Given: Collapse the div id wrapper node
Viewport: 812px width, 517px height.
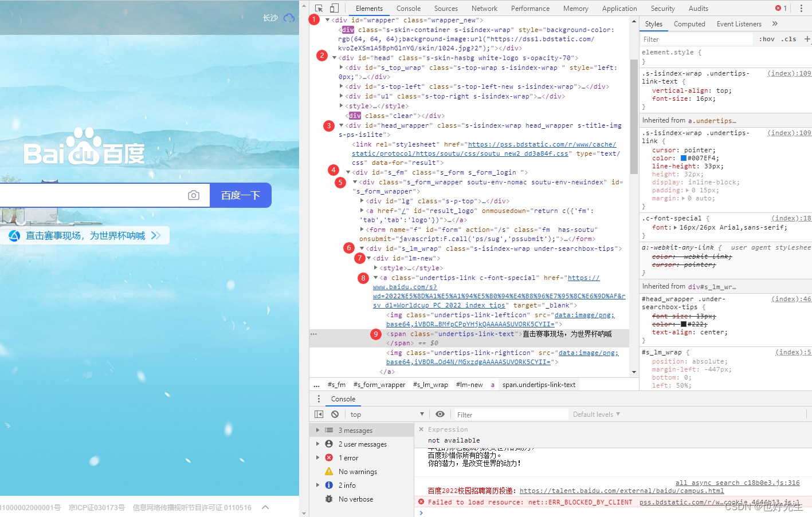Looking at the screenshot, I should pos(328,20).
